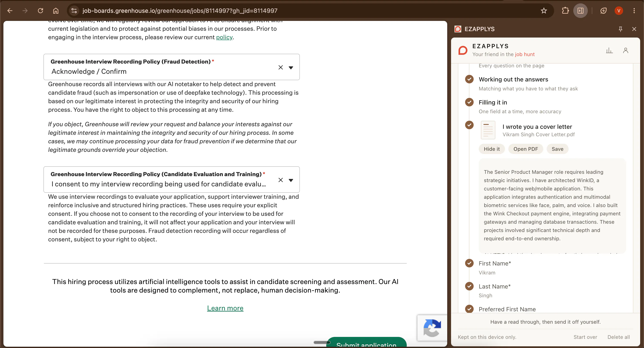Click the address bar URL

coord(180,11)
